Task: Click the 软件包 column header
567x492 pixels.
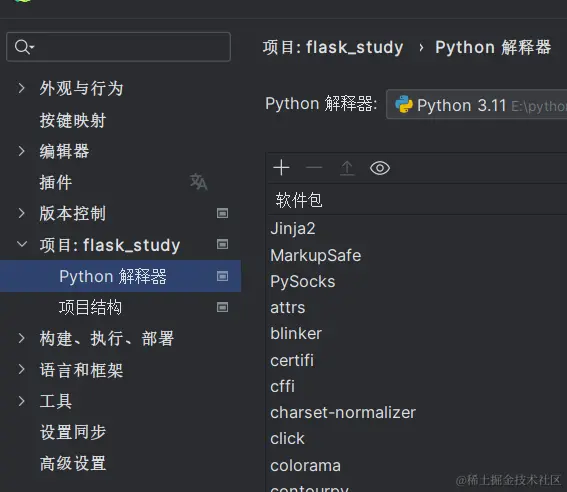Action: pos(299,200)
